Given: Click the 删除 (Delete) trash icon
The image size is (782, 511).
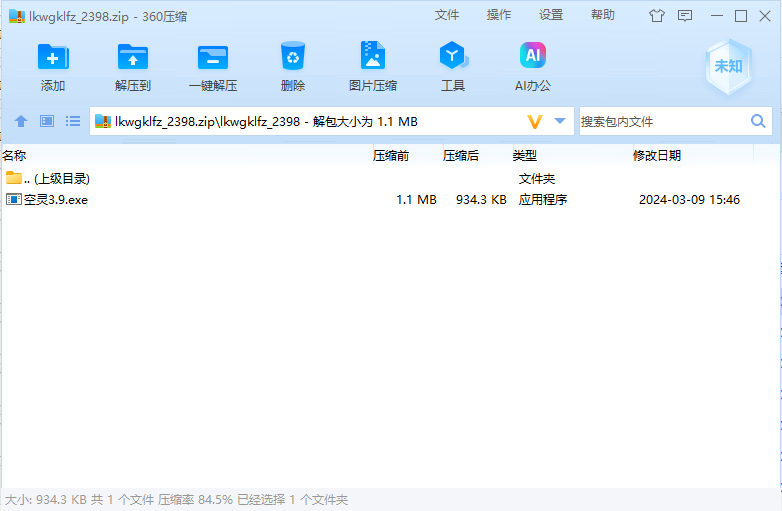Looking at the screenshot, I should pyautogui.click(x=293, y=56).
